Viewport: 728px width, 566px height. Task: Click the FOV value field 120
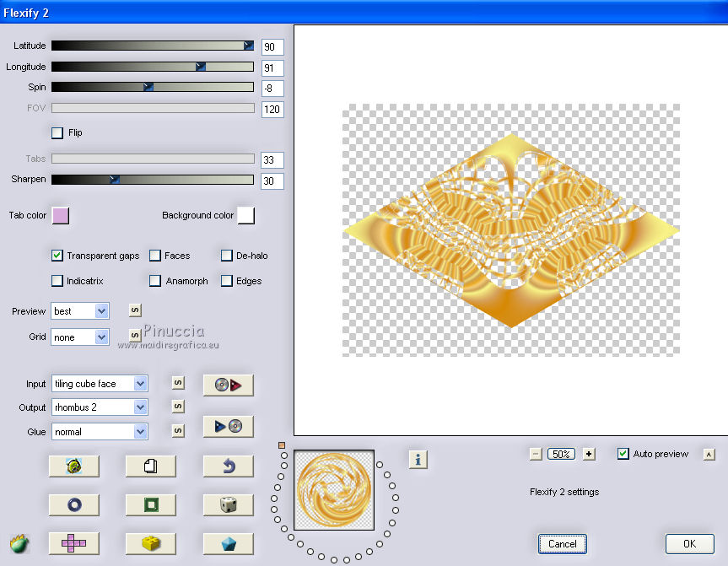click(x=272, y=110)
